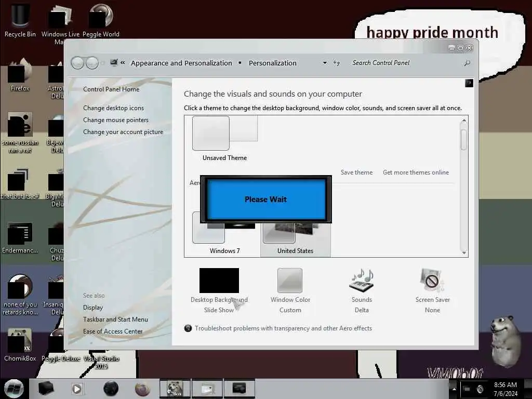Switch to the ChomikBox taskbar window

point(175,389)
